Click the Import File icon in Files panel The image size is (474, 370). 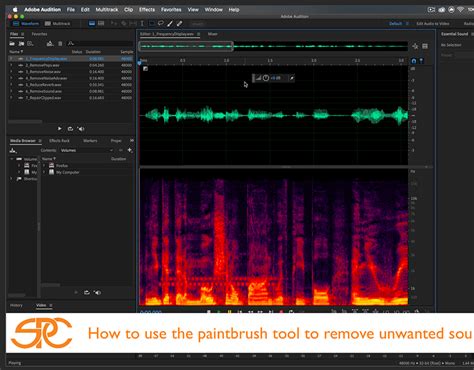[x=21, y=44]
